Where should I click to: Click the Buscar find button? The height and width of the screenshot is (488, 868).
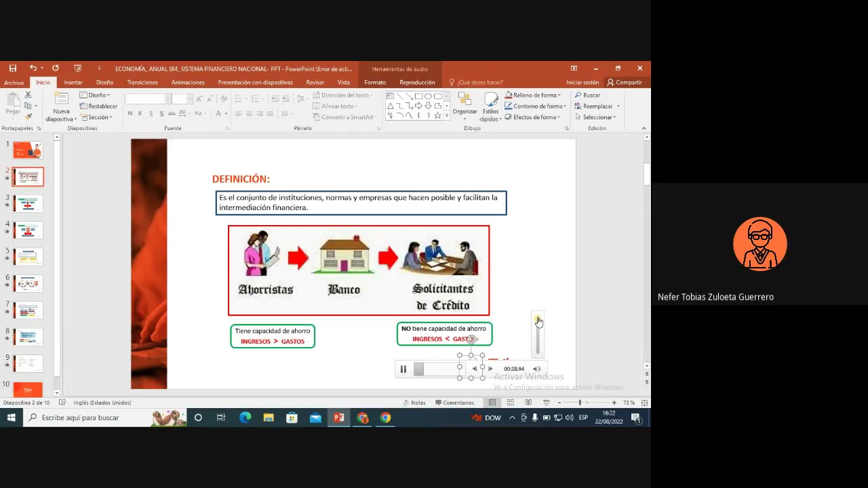tap(588, 95)
